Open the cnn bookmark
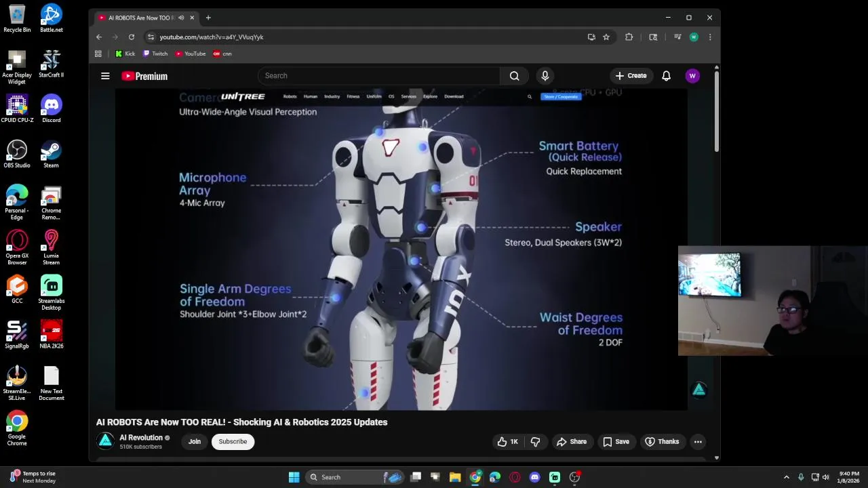The width and height of the screenshot is (868, 488). [x=222, y=54]
